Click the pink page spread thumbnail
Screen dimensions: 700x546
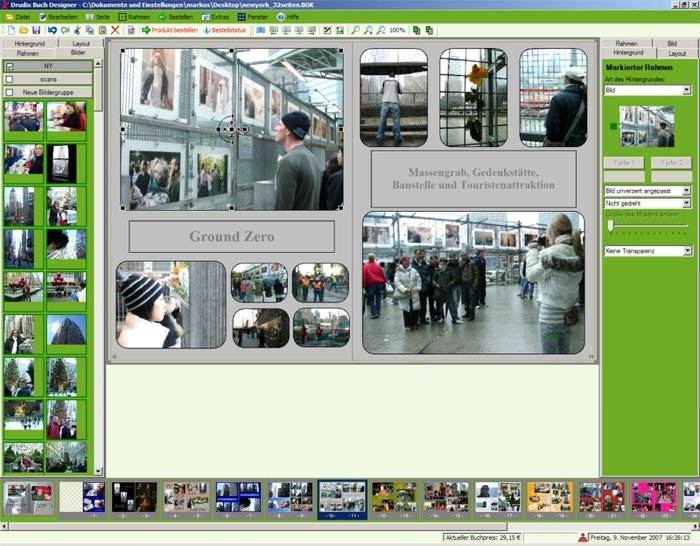654,499
